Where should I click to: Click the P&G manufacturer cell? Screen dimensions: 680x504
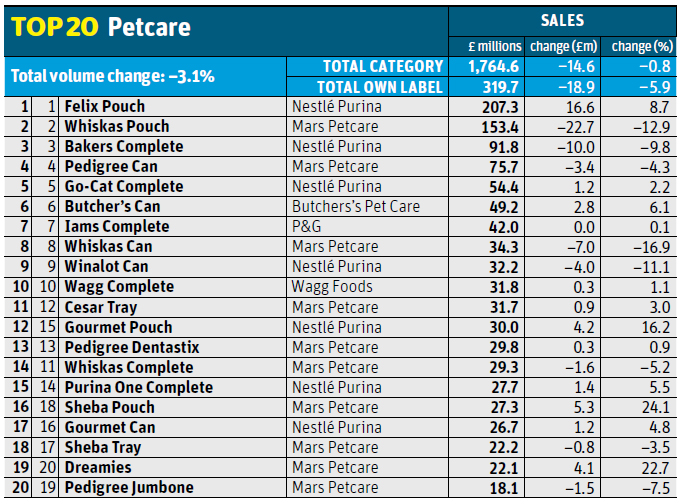pyautogui.click(x=305, y=226)
